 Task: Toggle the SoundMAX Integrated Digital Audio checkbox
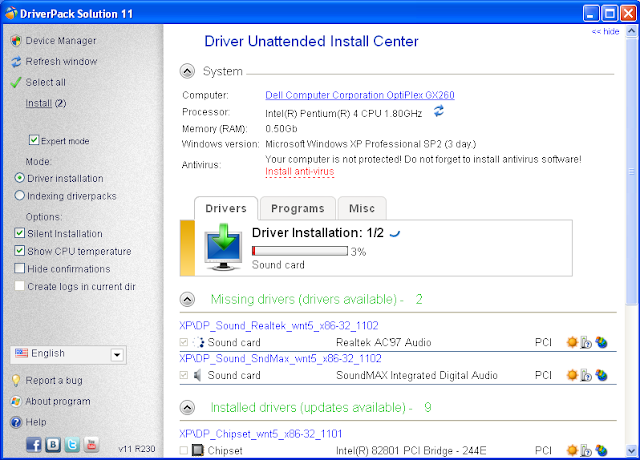coord(184,375)
